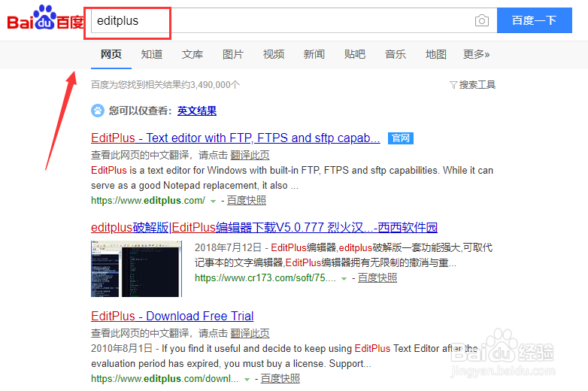This screenshot has width=588, height=391.
Task: Click 翻译此页 under Download Free Trial result
Action: point(250,333)
